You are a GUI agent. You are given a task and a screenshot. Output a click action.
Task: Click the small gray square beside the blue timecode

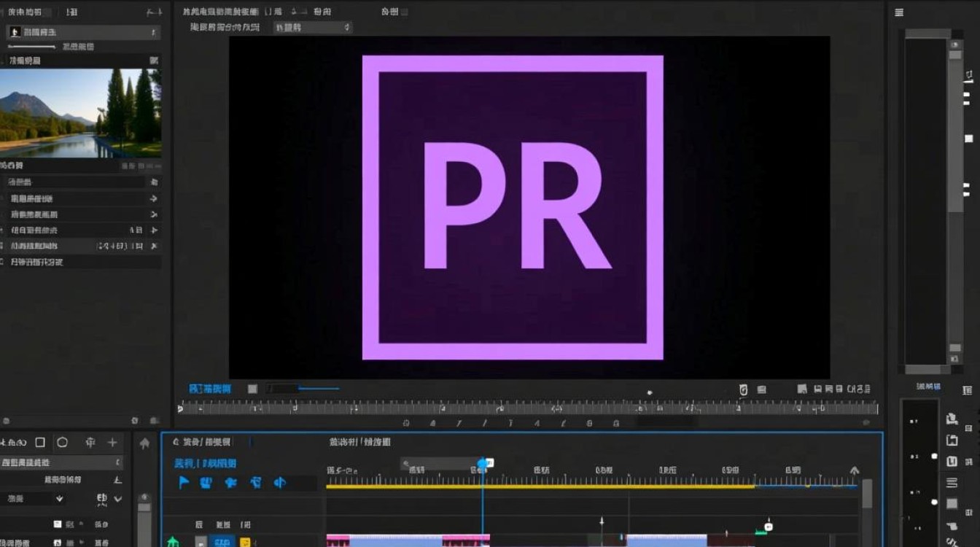[252, 389]
